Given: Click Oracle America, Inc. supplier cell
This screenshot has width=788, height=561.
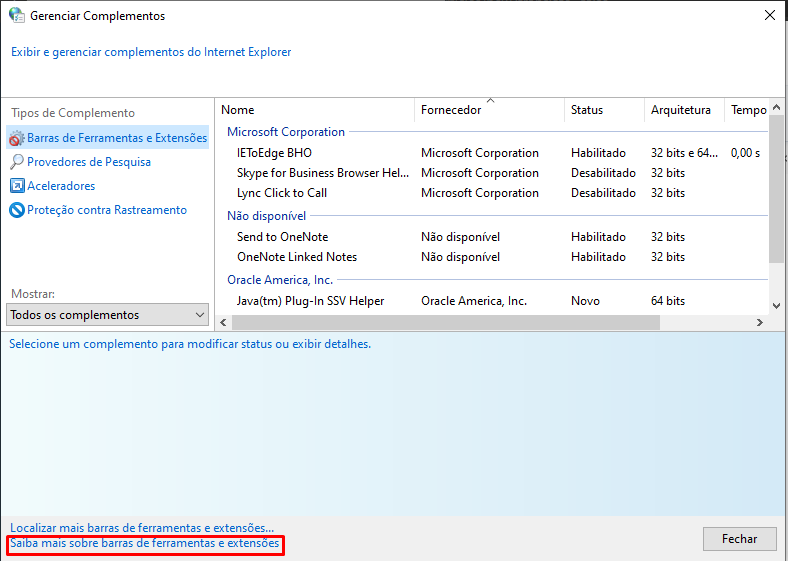Looking at the screenshot, I should coord(474,301).
